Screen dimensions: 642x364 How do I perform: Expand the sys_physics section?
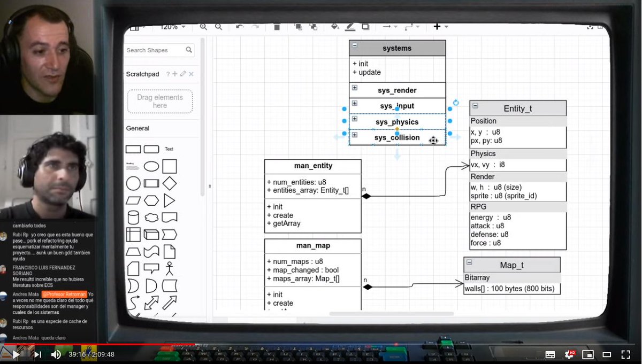click(354, 119)
